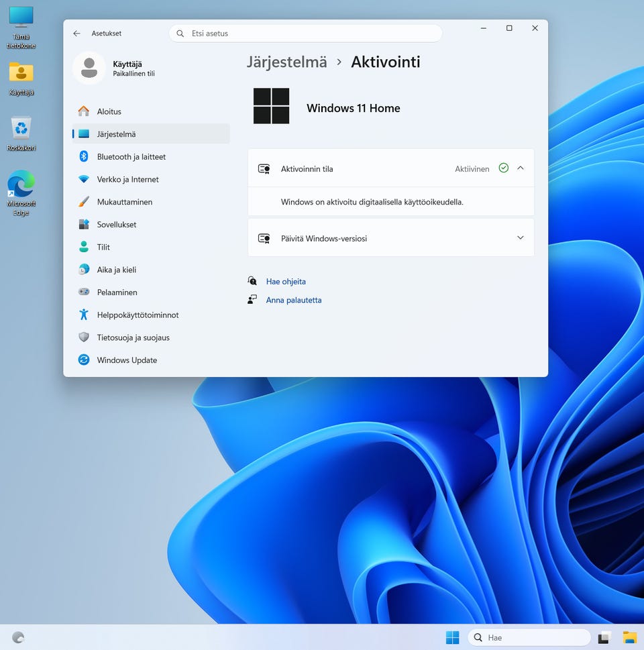Open Windows Update in sidebar
Screen dimensions: 644x650
click(x=127, y=360)
